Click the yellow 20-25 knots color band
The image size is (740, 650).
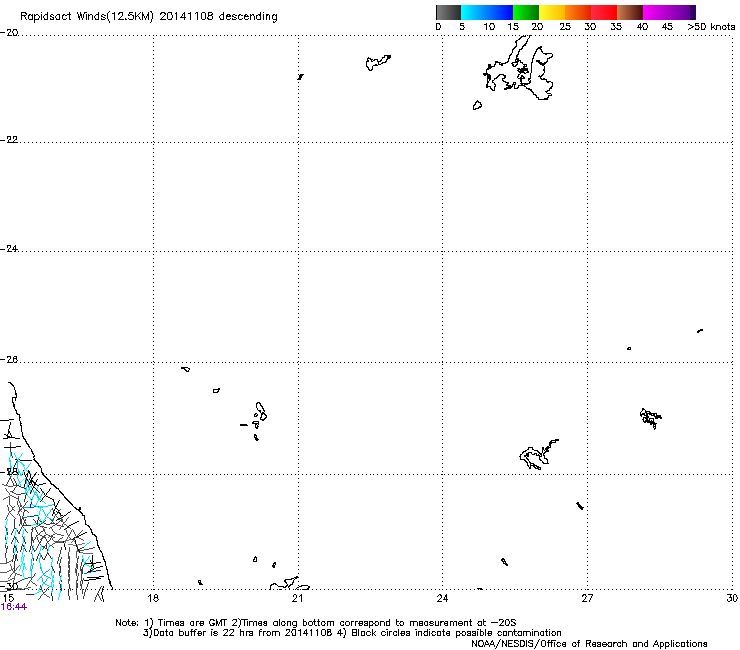[x=552, y=12]
